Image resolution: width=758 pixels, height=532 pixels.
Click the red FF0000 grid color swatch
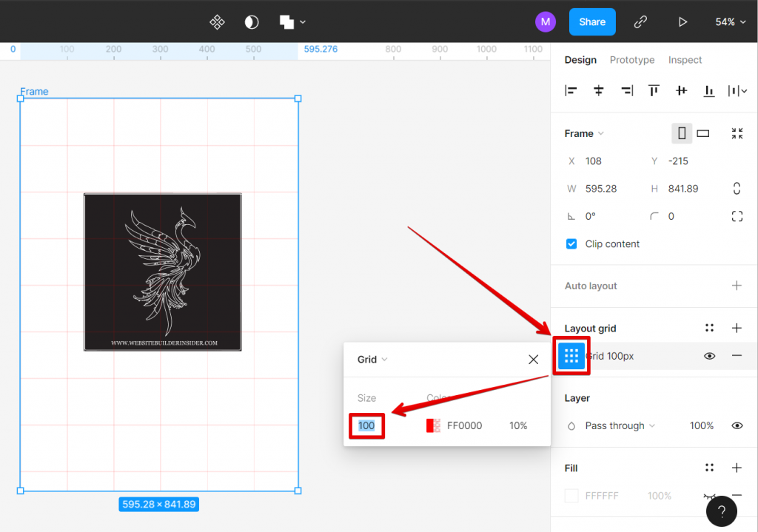(x=433, y=425)
